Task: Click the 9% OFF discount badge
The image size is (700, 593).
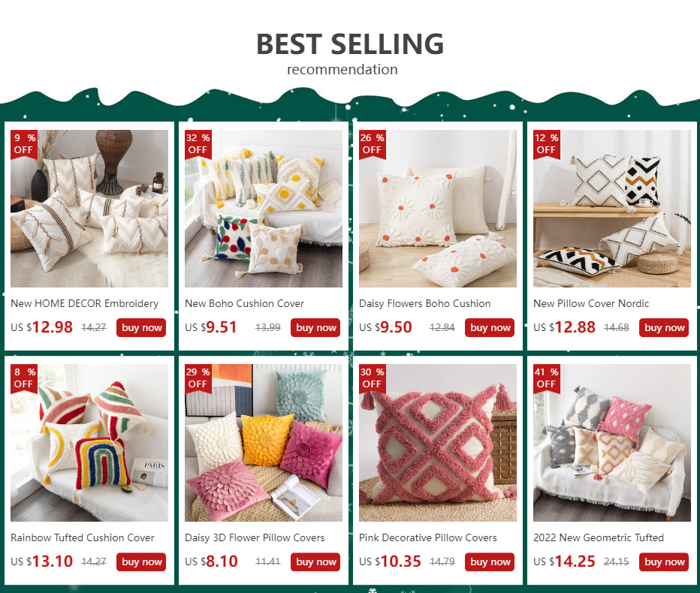Action: pyautogui.click(x=24, y=145)
